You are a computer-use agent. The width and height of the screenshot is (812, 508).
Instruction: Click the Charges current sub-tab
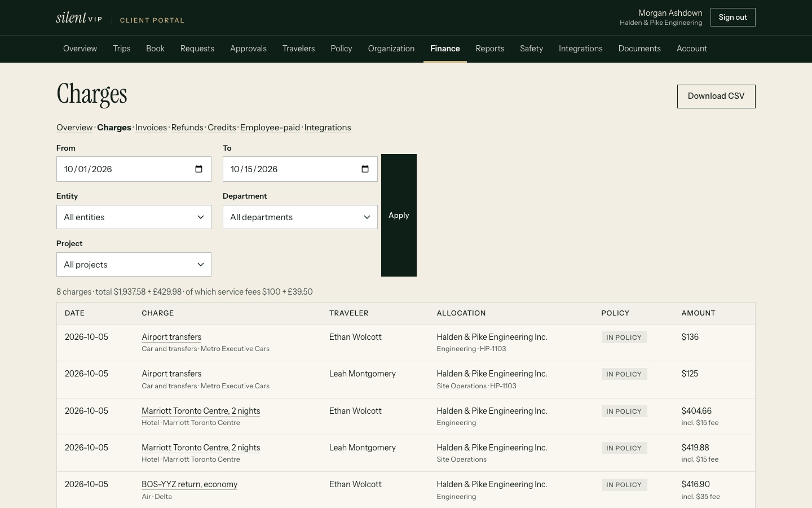pyautogui.click(x=114, y=128)
